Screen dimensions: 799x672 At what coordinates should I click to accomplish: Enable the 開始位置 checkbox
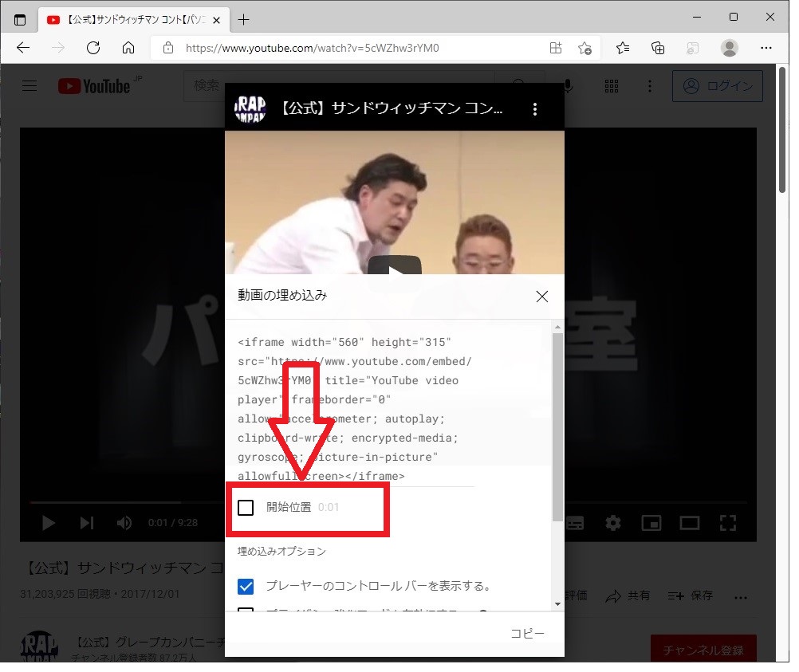point(246,507)
